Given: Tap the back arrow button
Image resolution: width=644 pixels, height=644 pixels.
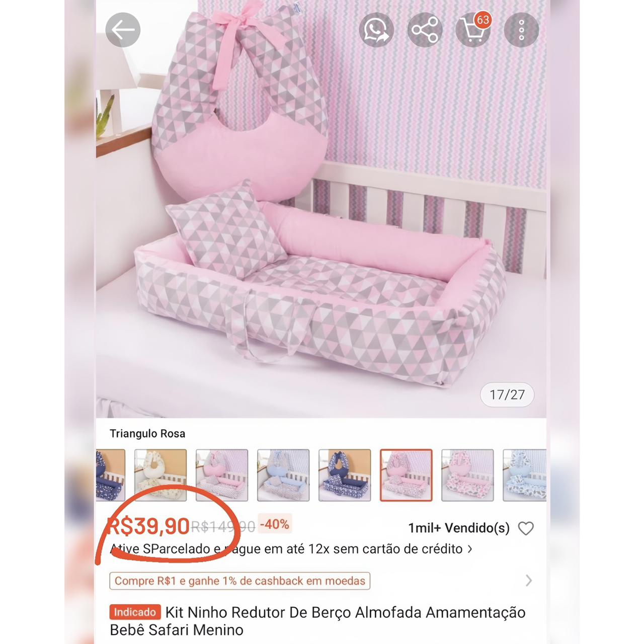Looking at the screenshot, I should click(x=123, y=30).
